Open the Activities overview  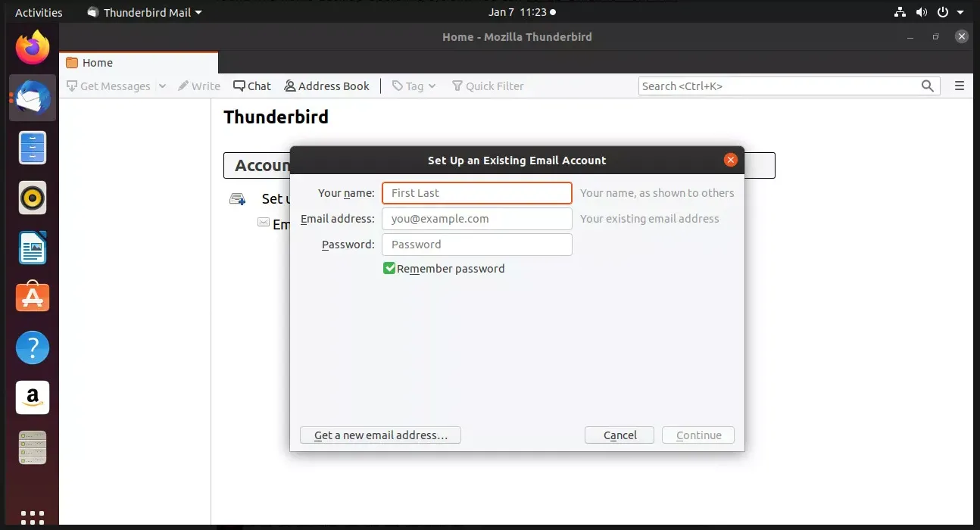pos(39,12)
